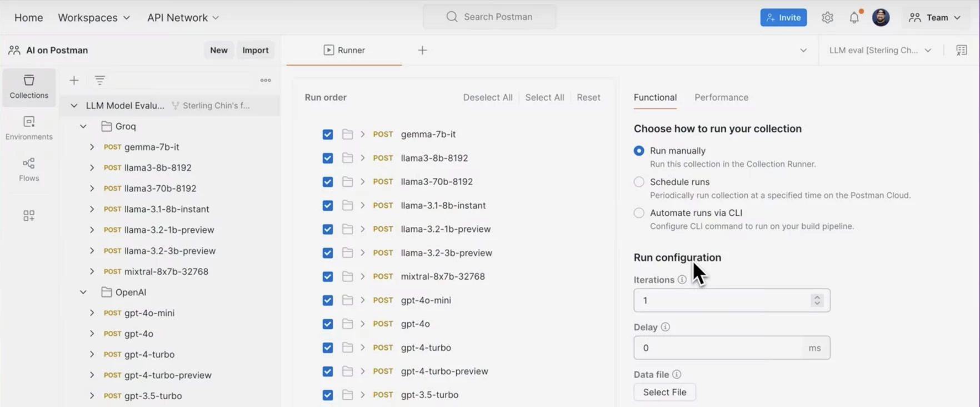The width and height of the screenshot is (980, 407).
Task: Expand llama-3.2-1b-preview in run order list
Action: [363, 229]
